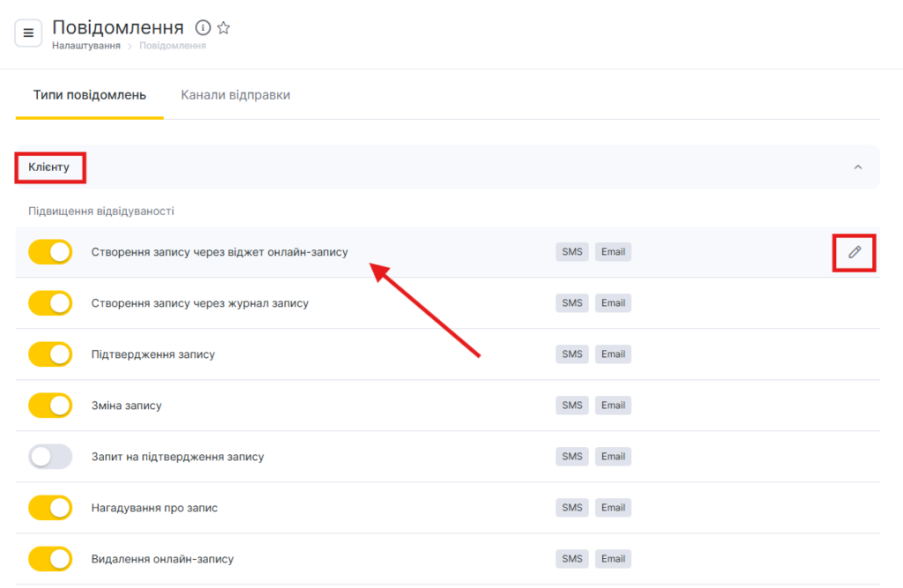Click the info icon next to Повідомлення
903x588 pixels.
(203, 28)
